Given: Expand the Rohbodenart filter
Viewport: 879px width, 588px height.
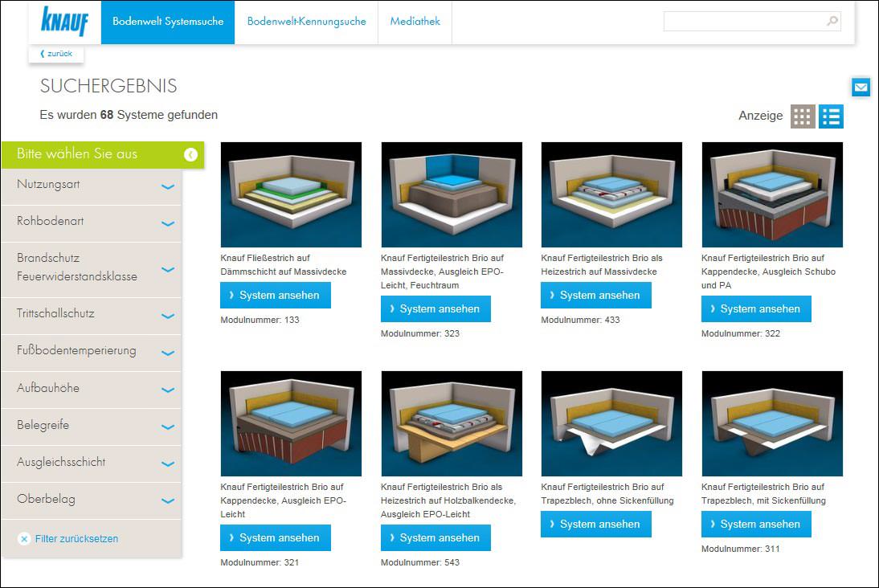Looking at the screenshot, I should pyautogui.click(x=92, y=223).
